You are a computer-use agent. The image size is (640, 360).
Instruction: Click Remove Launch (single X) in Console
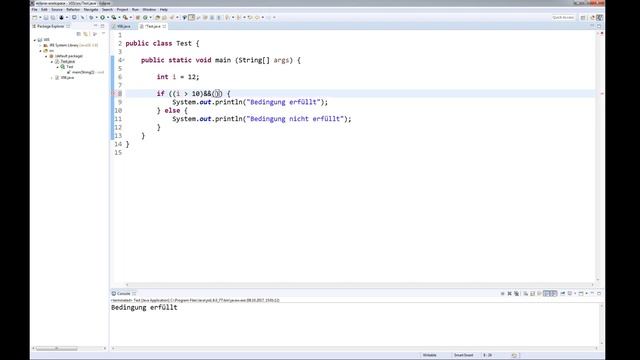pyautogui.click(x=509, y=293)
